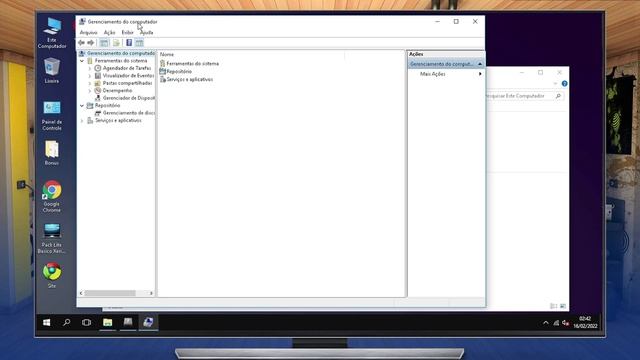Select the root Gerenciamento do computador tree node
The image size is (640, 360).
coord(121,53)
